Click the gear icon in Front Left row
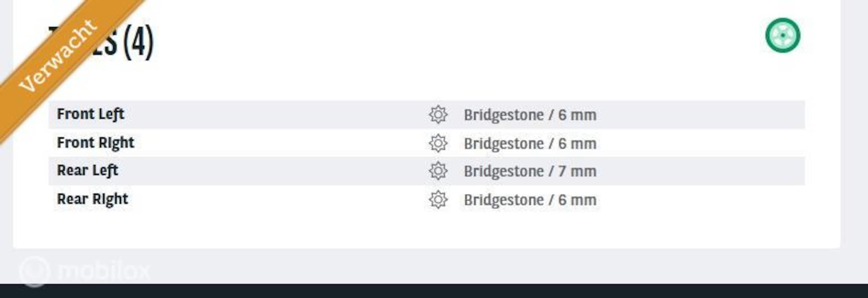The image size is (868, 298). click(x=438, y=115)
